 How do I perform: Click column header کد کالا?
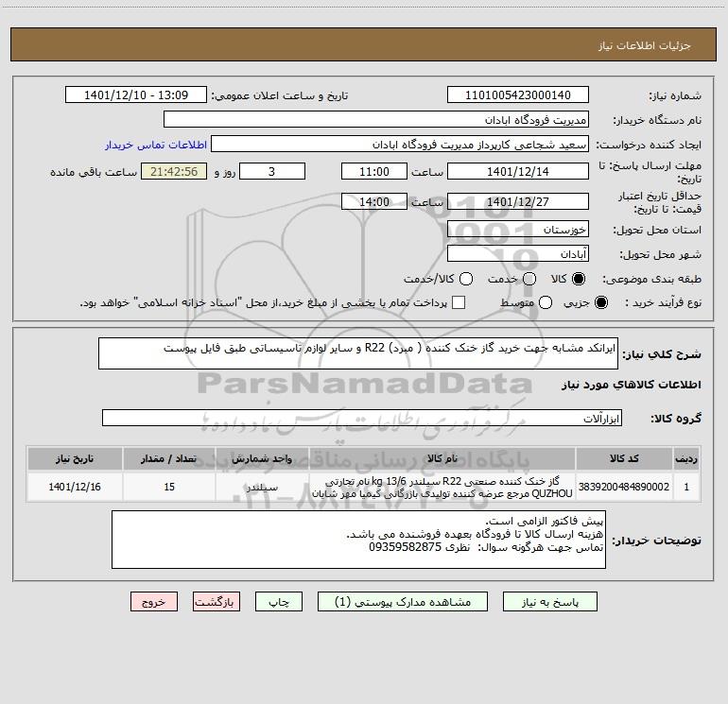pos(624,459)
